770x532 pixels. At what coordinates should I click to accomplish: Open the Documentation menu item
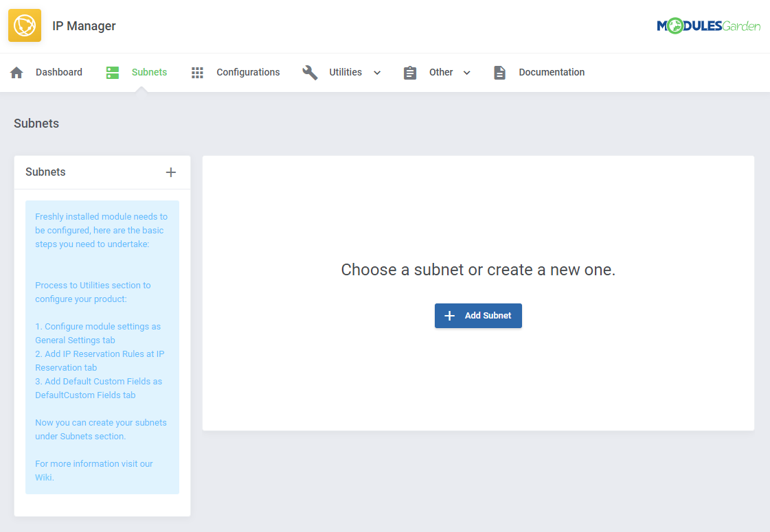tap(552, 72)
